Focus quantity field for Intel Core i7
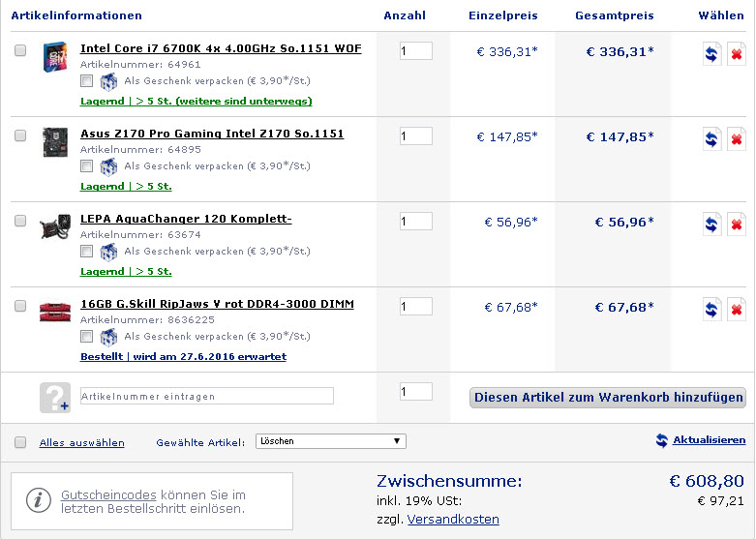The width and height of the screenshot is (756, 539). pyautogui.click(x=416, y=51)
